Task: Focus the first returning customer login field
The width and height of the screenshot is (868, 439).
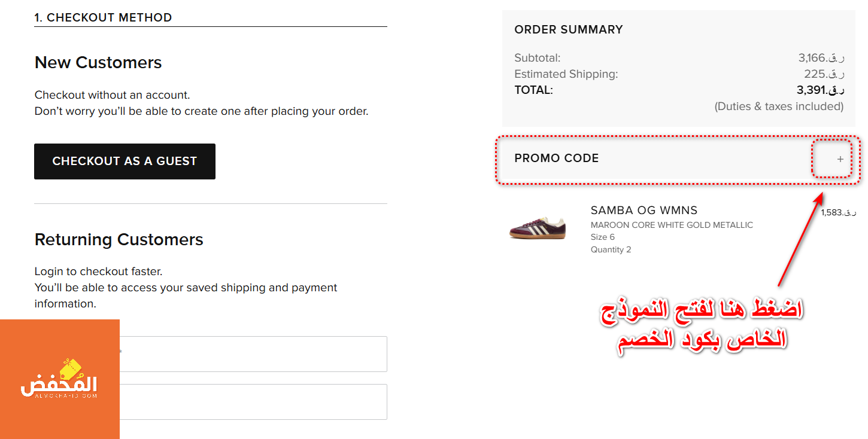Action: click(x=253, y=354)
